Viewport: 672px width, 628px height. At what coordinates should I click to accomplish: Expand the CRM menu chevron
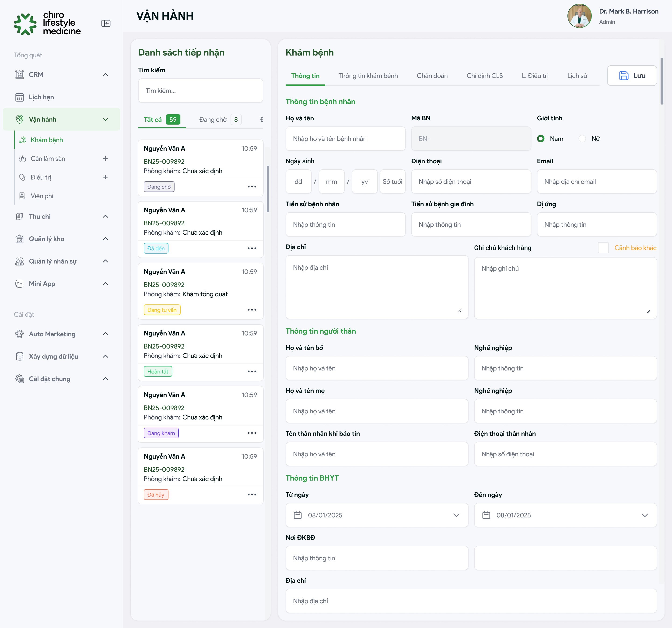click(105, 75)
